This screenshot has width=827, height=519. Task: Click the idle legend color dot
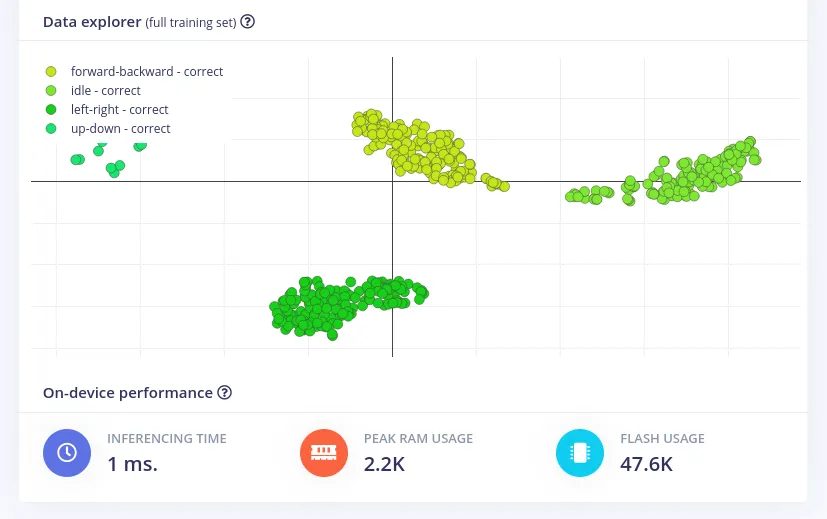(51, 91)
